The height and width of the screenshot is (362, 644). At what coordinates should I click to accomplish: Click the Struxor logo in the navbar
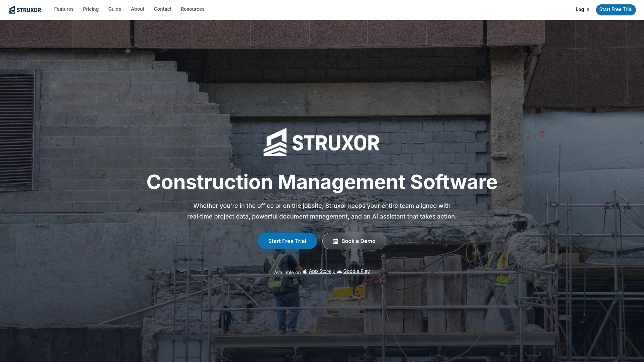pyautogui.click(x=25, y=10)
